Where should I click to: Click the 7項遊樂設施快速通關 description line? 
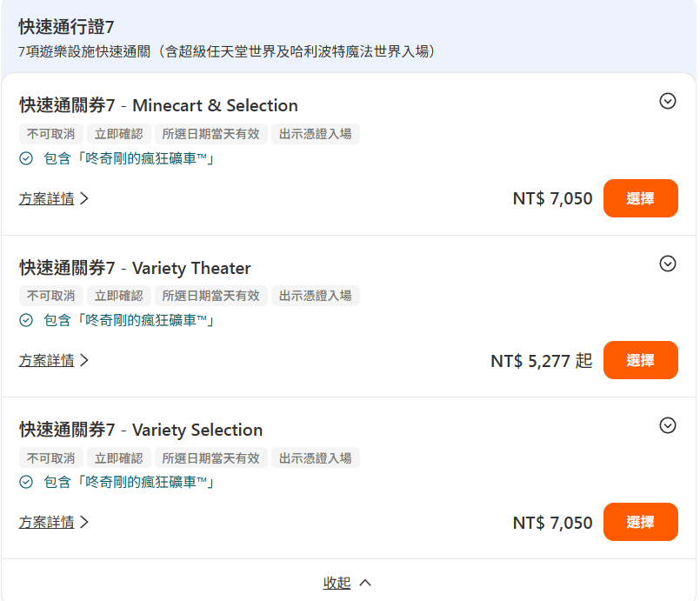pyautogui.click(x=227, y=51)
